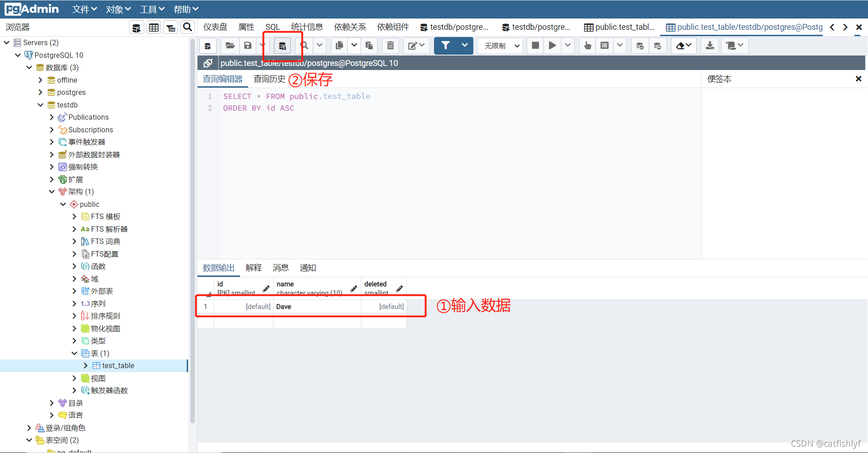
Task: Click the Explain hand-pointer icon
Action: [587, 46]
